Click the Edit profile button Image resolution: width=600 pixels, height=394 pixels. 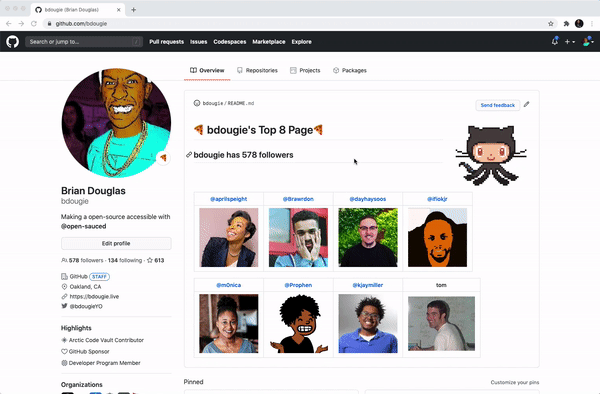tap(116, 243)
